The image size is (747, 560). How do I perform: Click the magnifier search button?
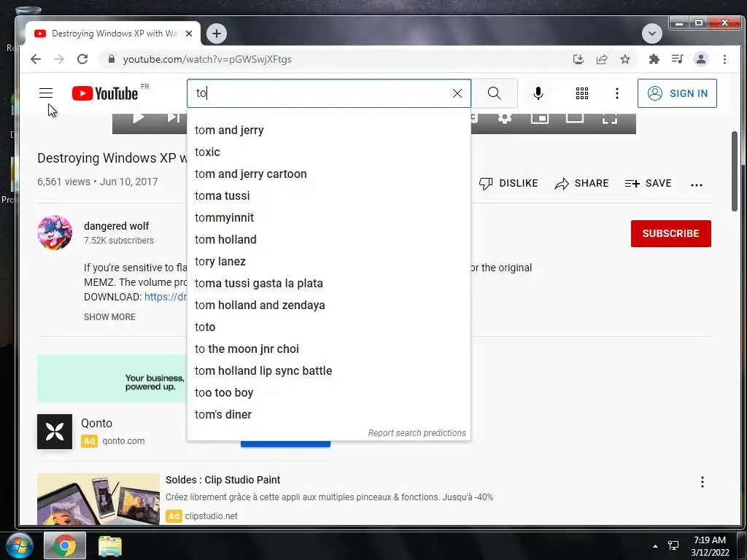(x=494, y=93)
